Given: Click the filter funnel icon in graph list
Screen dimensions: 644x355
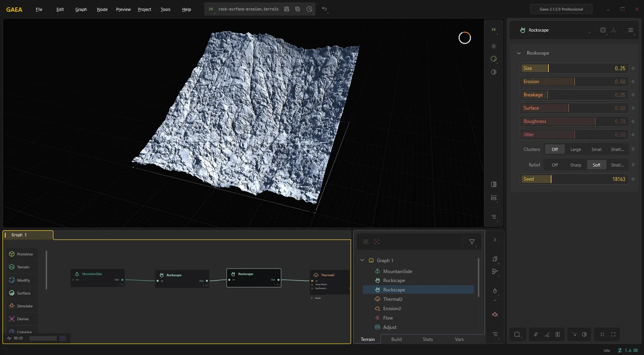Looking at the screenshot, I should point(472,242).
